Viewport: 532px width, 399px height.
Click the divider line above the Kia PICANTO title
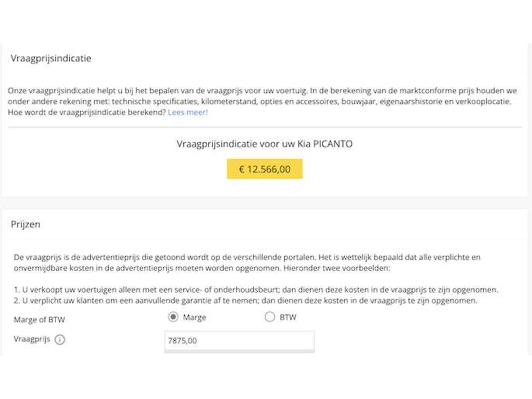click(265, 127)
